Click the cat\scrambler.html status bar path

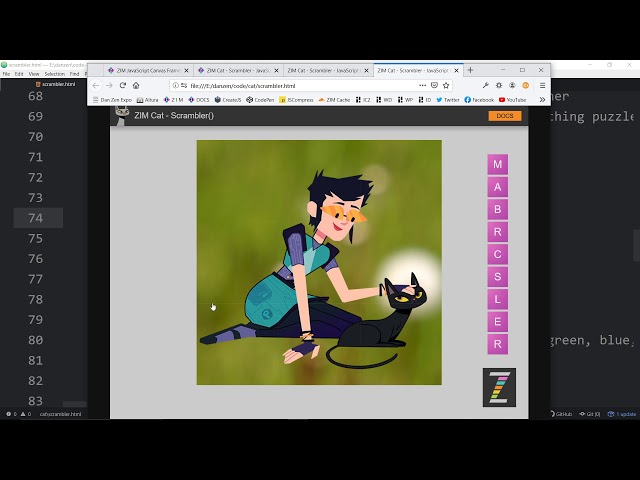click(60, 414)
